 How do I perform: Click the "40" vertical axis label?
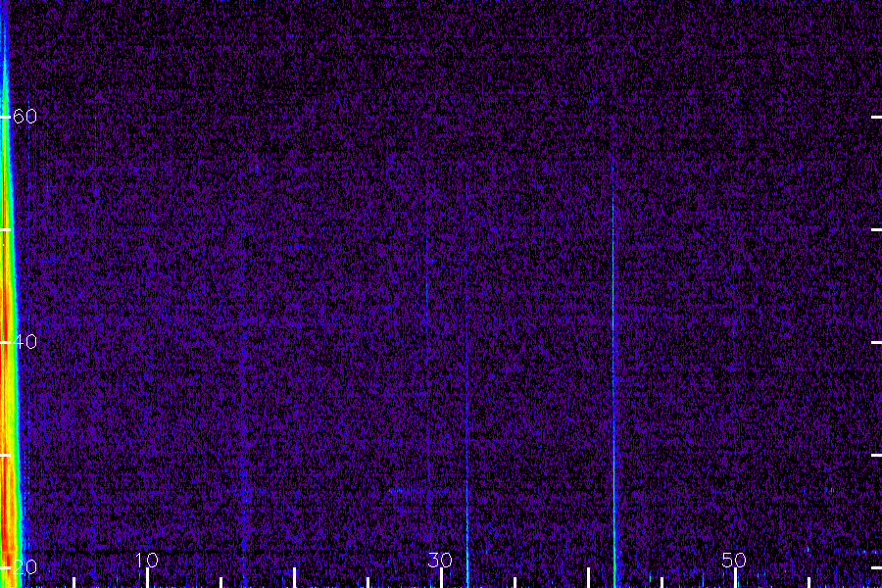tap(24, 342)
